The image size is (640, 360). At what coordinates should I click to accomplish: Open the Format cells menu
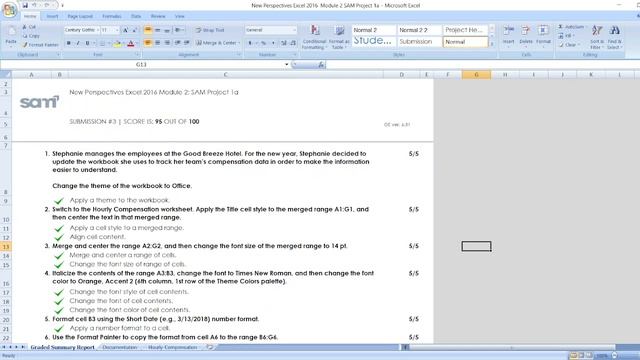543,36
